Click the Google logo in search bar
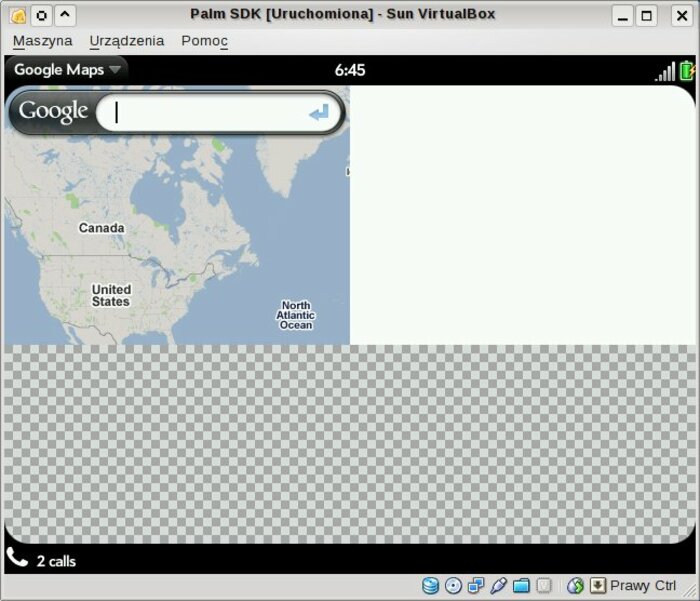Viewport: 700px width, 601px height. [53, 112]
